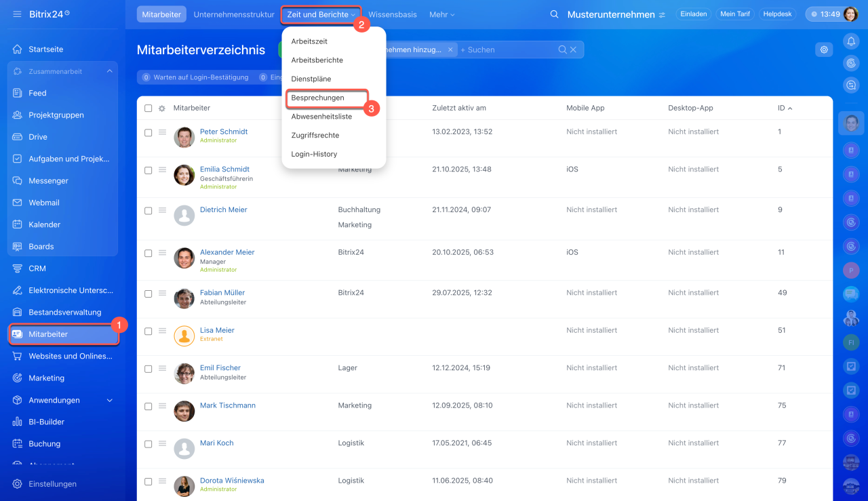Open Emilia Schmidt's profile link
This screenshot has width=868, height=501.
[x=224, y=169]
